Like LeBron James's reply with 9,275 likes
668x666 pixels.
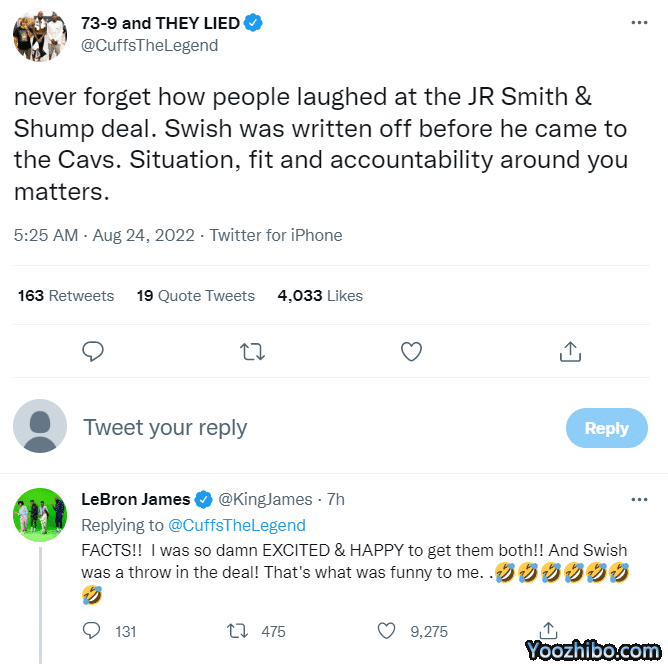click(x=386, y=631)
